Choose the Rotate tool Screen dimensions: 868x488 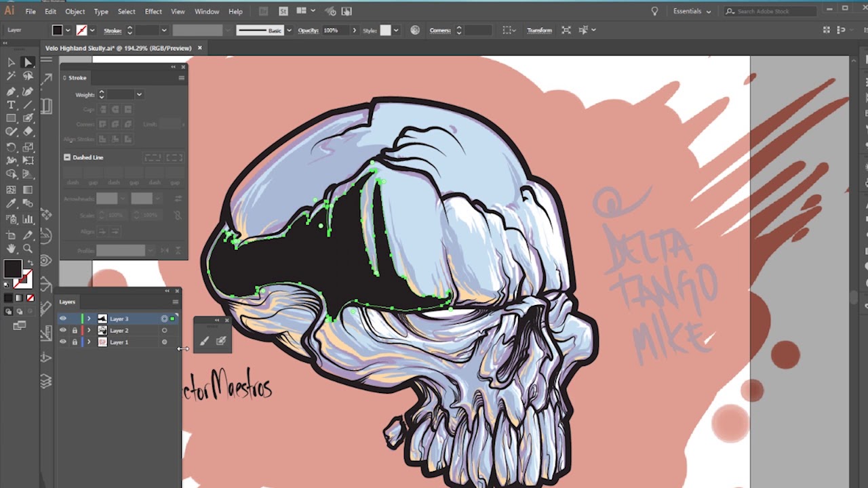pos(12,147)
